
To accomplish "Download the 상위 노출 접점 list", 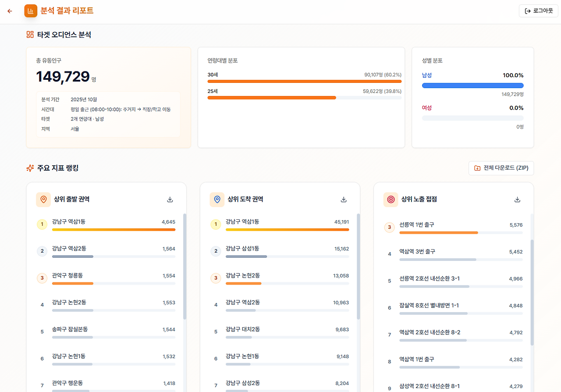I will tap(517, 200).
